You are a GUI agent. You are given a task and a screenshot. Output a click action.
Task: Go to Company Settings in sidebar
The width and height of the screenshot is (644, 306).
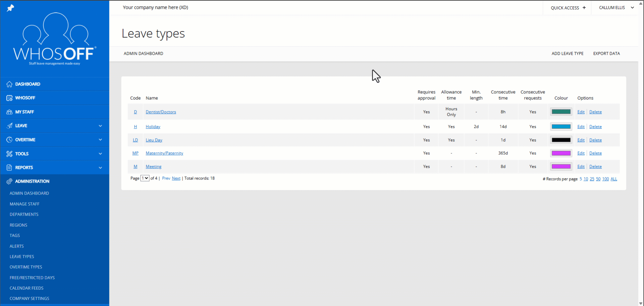pyautogui.click(x=30, y=299)
